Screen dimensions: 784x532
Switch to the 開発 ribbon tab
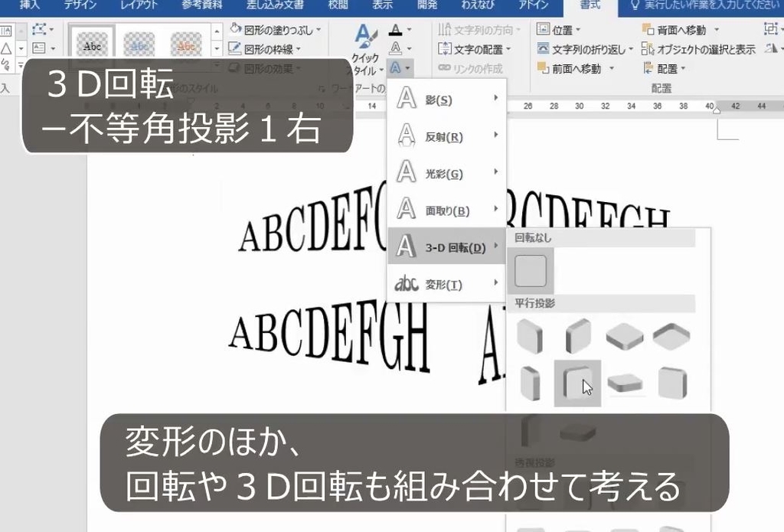point(427,5)
